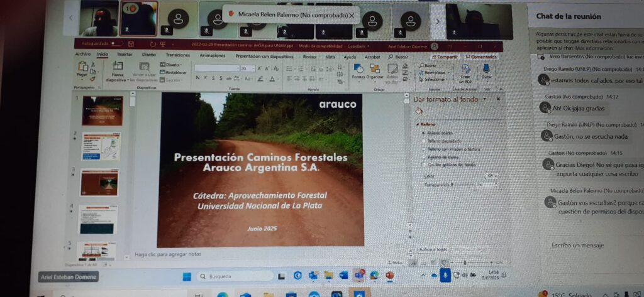
Task: Select slide 3 thumbnail in slide panel
Action: [x=99, y=182]
